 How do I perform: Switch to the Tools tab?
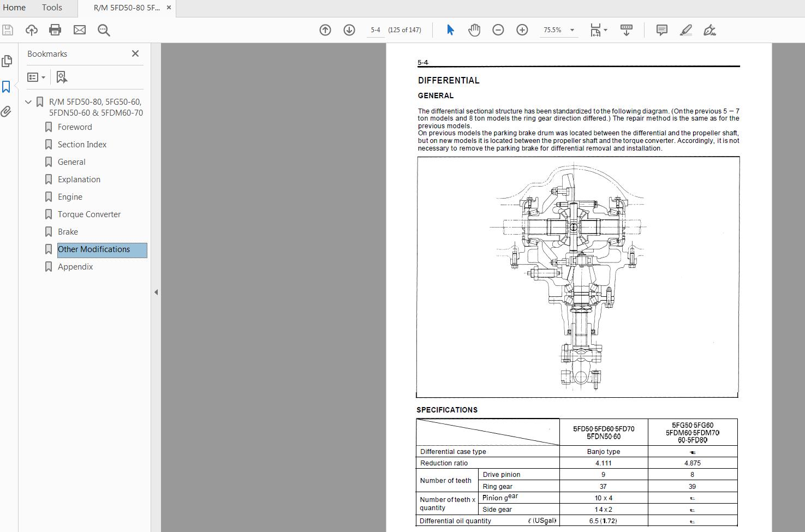(52, 8)
